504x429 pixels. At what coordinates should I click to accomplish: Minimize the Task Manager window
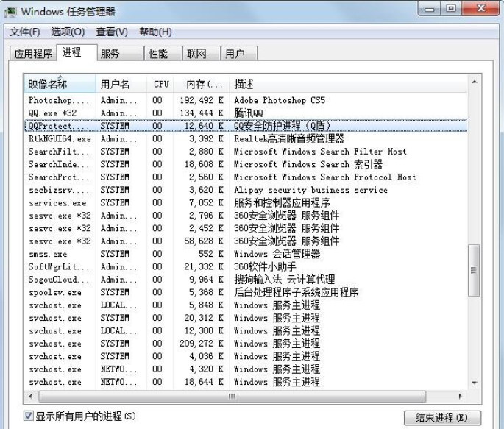430,9
